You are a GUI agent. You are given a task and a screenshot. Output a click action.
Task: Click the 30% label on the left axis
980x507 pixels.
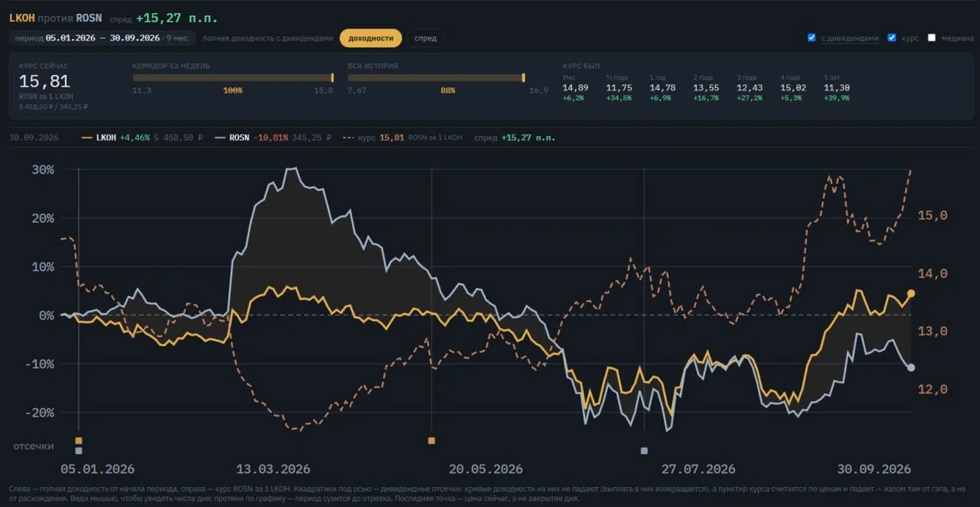(42, 169)
